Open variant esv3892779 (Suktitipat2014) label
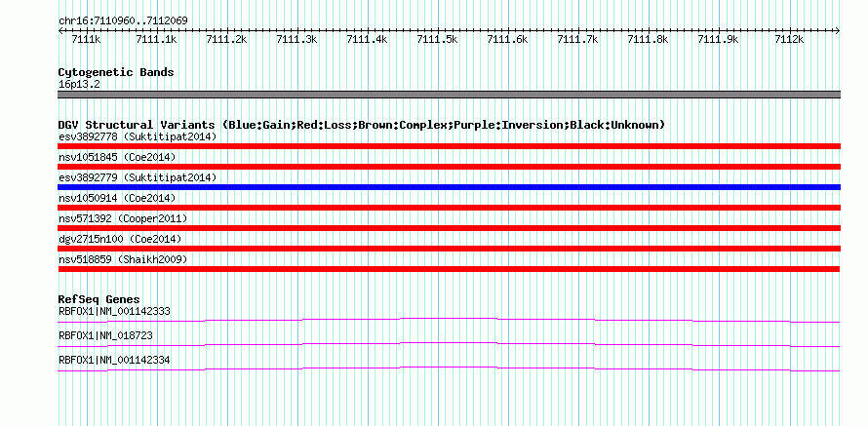 138,177
